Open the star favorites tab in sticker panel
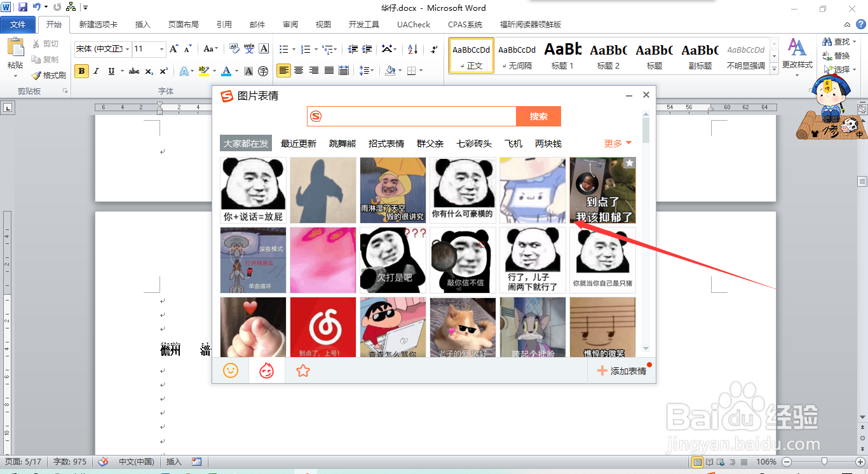This screenshot has height=474, width=868. click(303, 370)
